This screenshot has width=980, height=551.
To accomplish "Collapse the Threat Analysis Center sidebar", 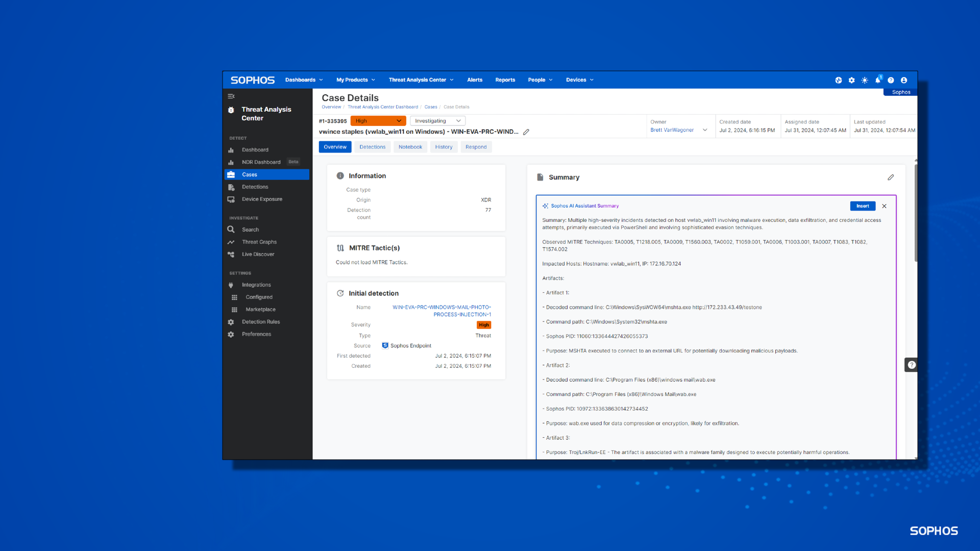I will point(231,96).
